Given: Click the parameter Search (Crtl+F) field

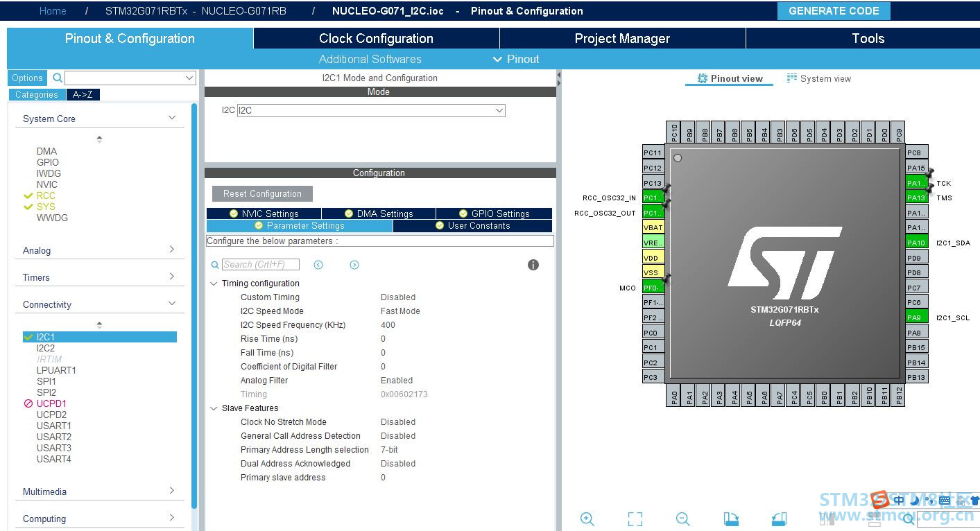Looking at the screenshot, I should coord(261,264).
